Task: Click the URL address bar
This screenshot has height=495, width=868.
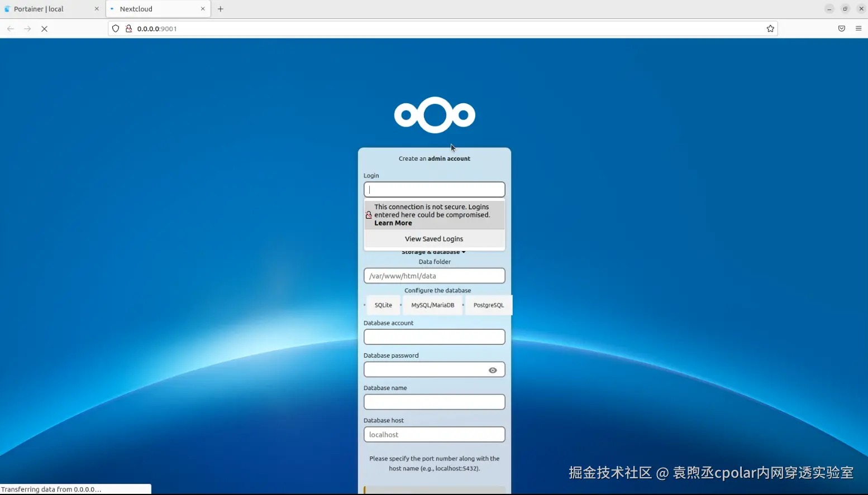Action: (x=442, y=28)
